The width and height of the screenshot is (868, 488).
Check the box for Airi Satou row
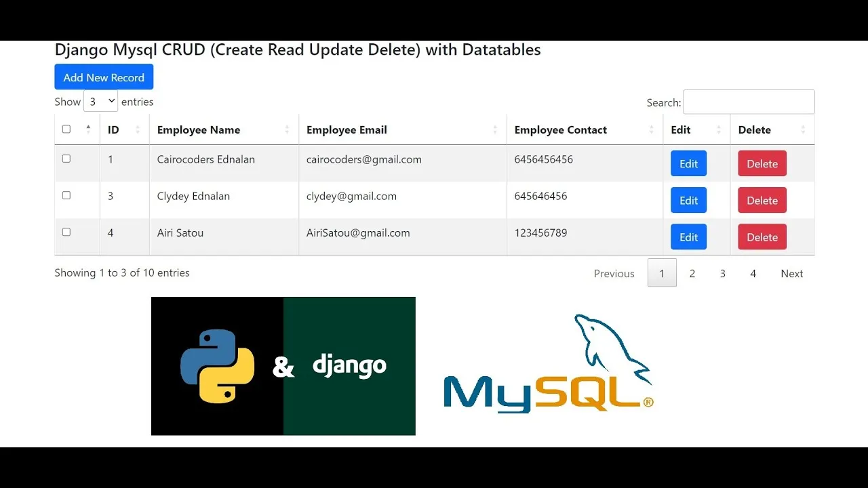click(x=66, y=232)
